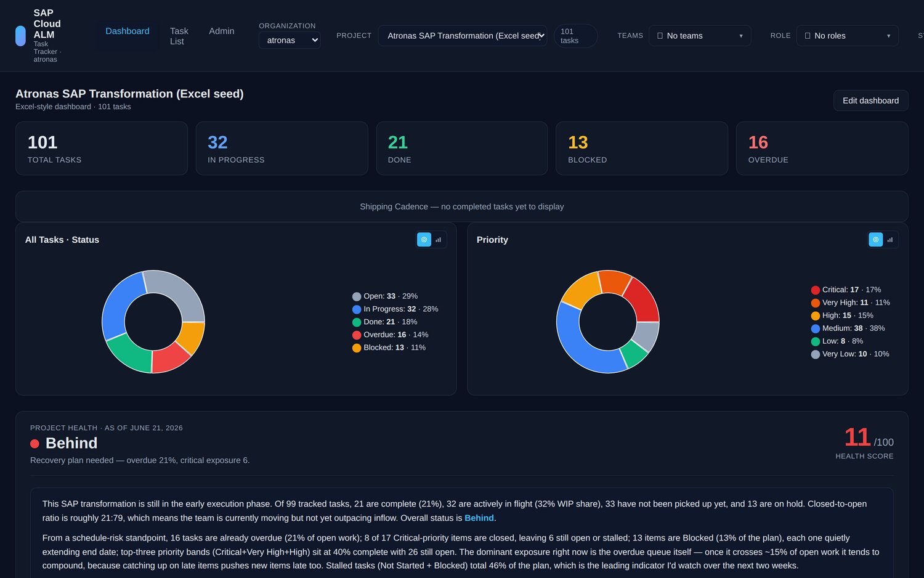
Task: Click the High: 15 legend entry
Action: 842,315
